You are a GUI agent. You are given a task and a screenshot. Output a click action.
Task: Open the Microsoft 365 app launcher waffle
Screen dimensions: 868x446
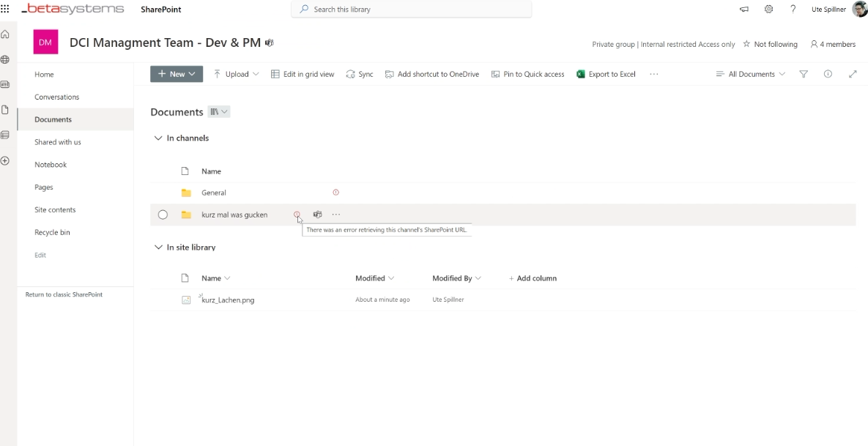pyautogui.click(x=6, y=8)
